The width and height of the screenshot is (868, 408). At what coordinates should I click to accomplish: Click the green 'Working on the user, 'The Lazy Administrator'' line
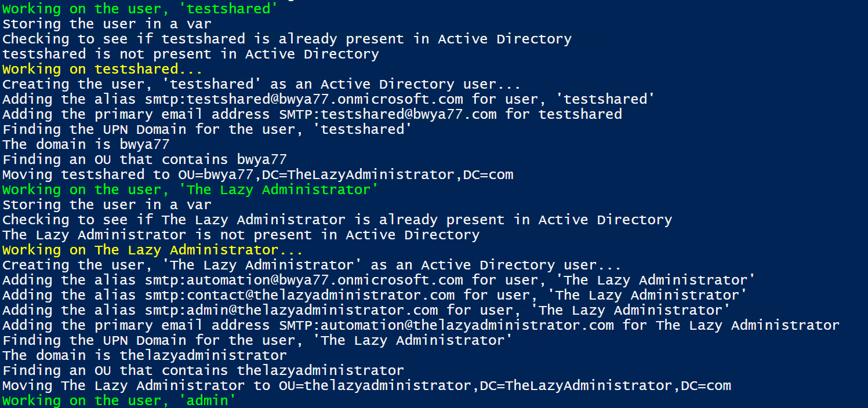[191, 190]
